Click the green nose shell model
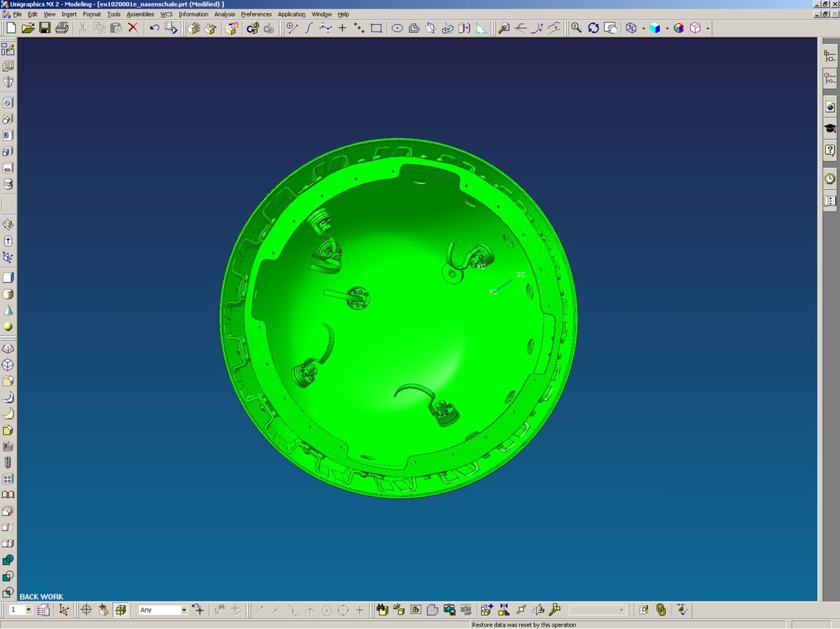Screen dimensions: 840x629 (x=399, y=318)
